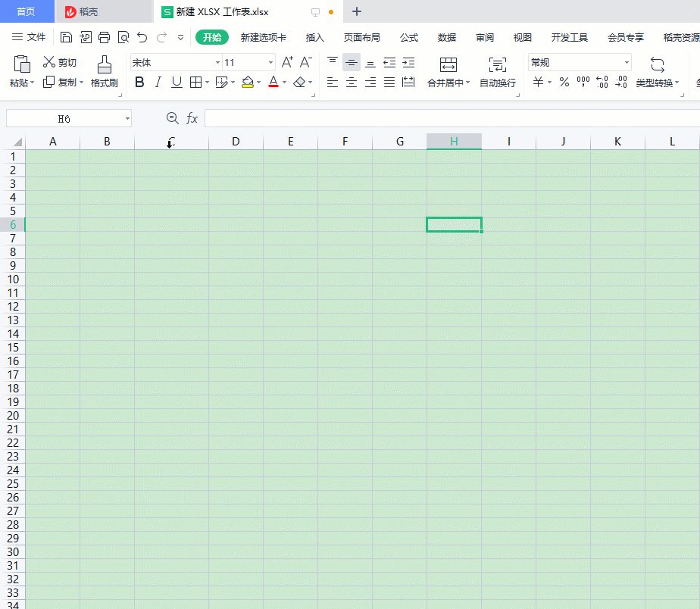Click the Undo arrow icon
This screenshot has width=700, height=609.
pyautogui.click(x=142, y=37)
